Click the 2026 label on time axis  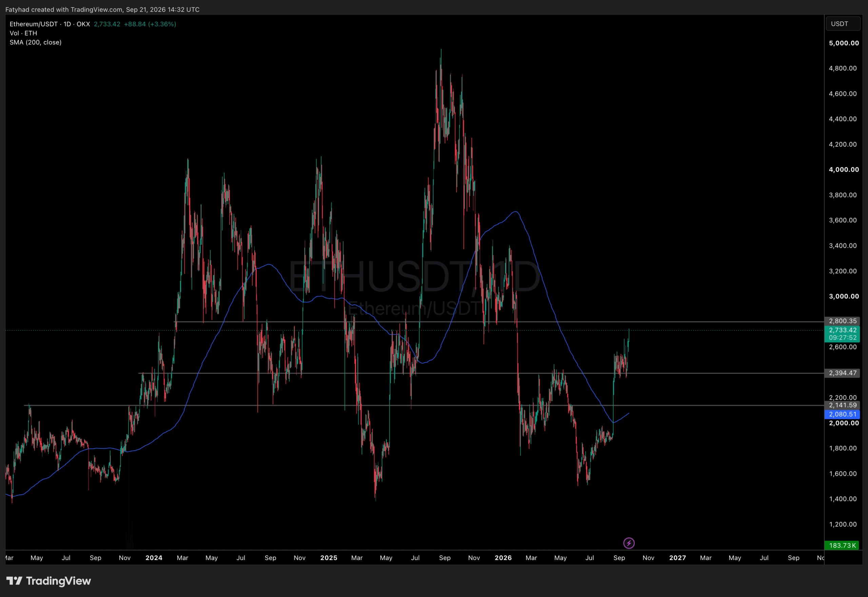503,558
